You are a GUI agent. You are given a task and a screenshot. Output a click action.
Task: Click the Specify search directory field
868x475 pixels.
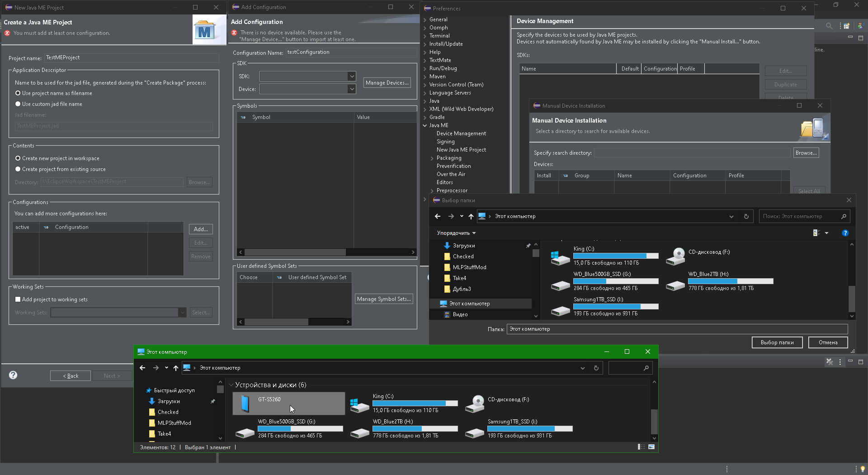pos(692,153)
